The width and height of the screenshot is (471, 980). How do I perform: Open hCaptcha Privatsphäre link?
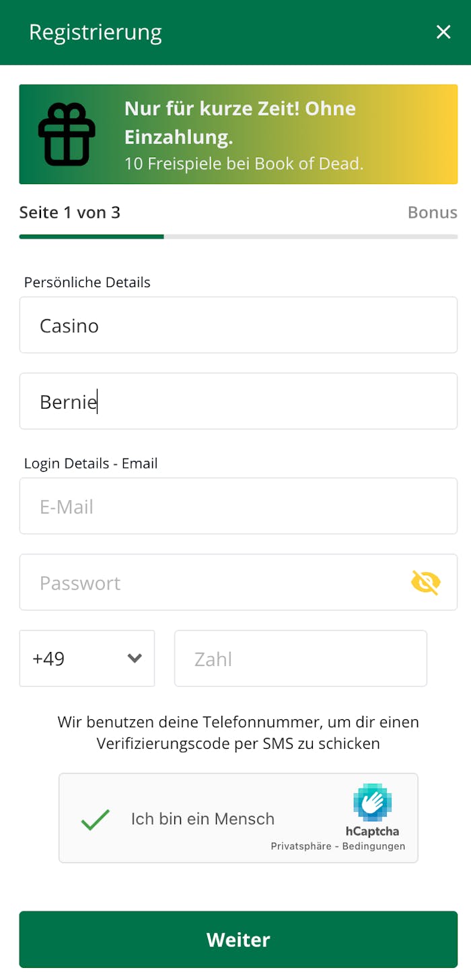(301, 846)
